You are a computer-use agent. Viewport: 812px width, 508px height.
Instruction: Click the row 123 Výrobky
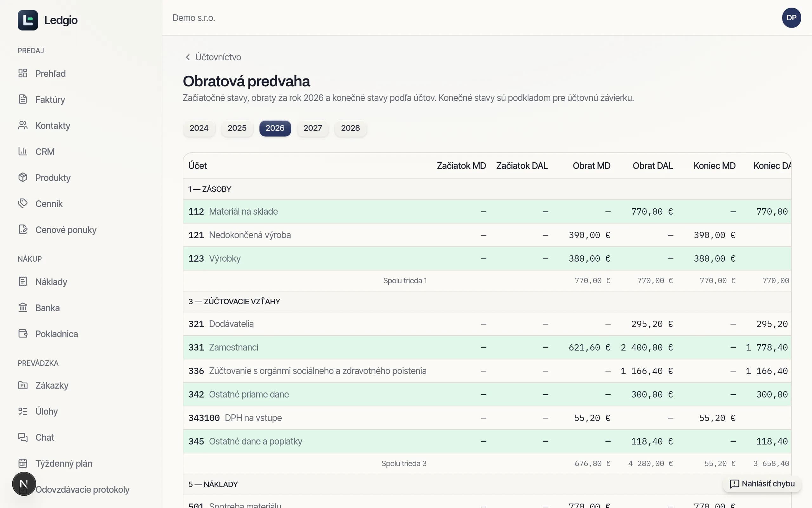click(x=487, y=259)
